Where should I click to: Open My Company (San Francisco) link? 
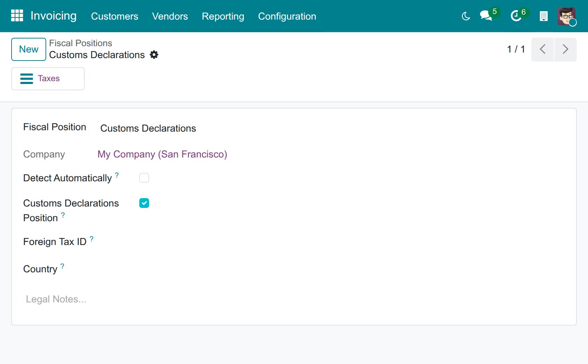tap(162, 154)
